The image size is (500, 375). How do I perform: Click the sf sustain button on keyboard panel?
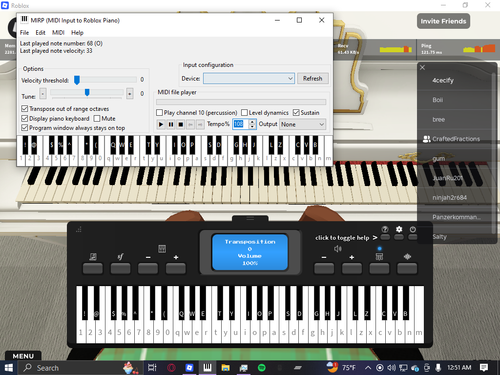[x=120, y=268]
